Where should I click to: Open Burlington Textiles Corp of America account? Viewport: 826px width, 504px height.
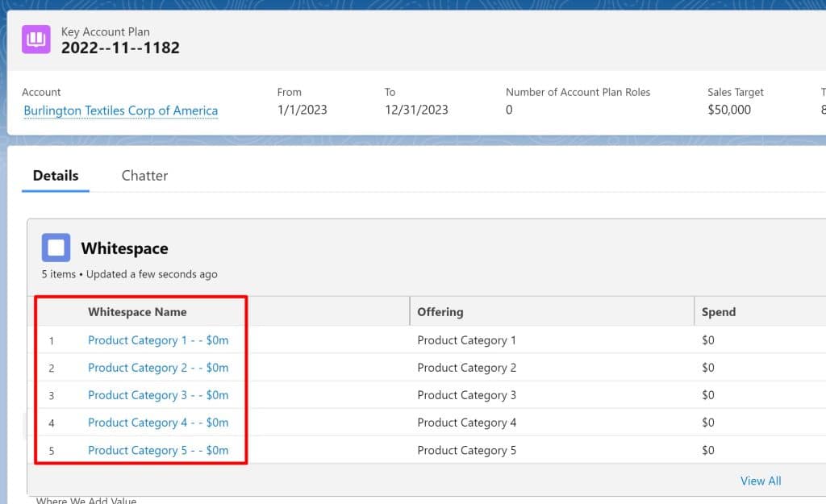click(x=120, y=110)
